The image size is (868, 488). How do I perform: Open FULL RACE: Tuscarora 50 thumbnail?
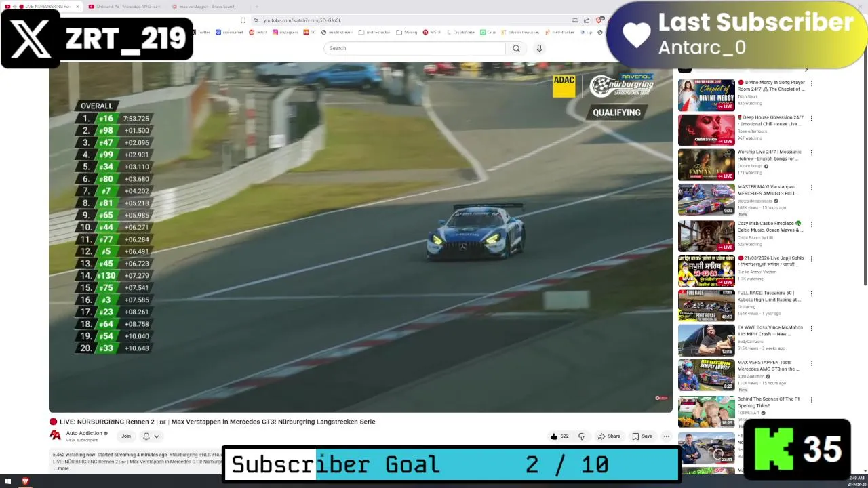(x=707, y=305)
